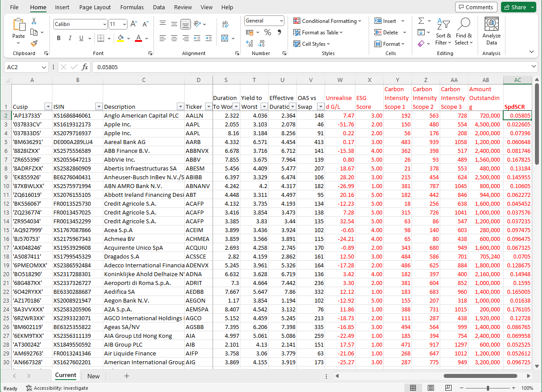
Task: Click the Format Painter brush icon
Action: pos(34,43)
